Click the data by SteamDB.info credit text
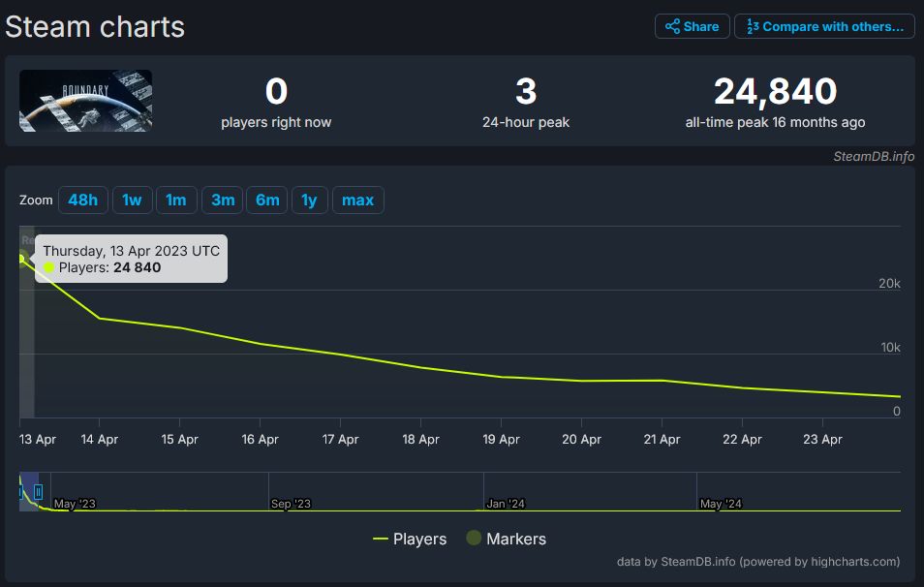Screen dimensions: 924x587 [758, 562]
